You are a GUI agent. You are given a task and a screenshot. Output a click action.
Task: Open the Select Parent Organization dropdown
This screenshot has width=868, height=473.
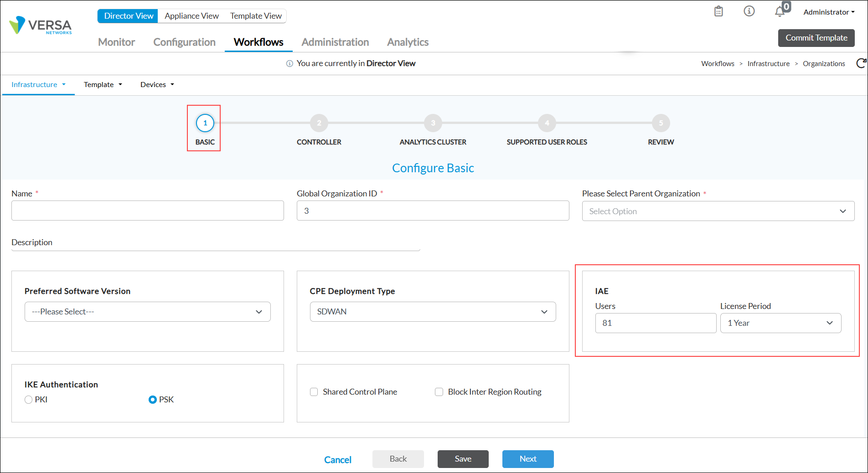click(x=718, y=211)
